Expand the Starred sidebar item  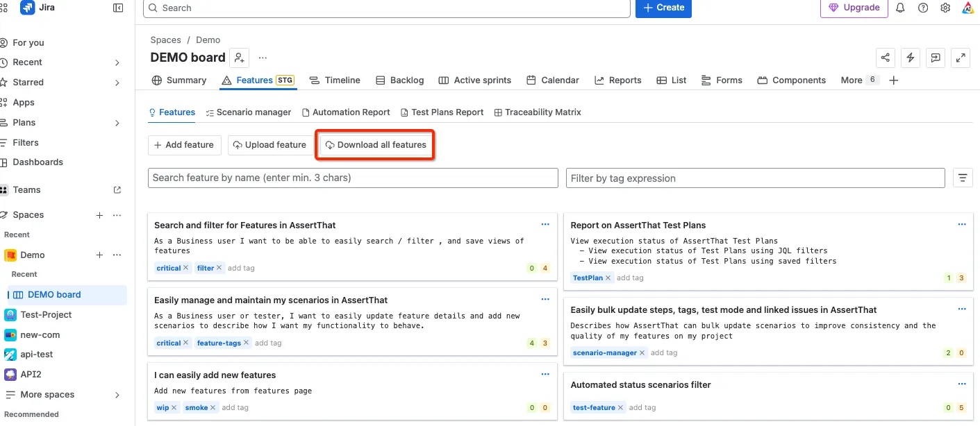117,83
